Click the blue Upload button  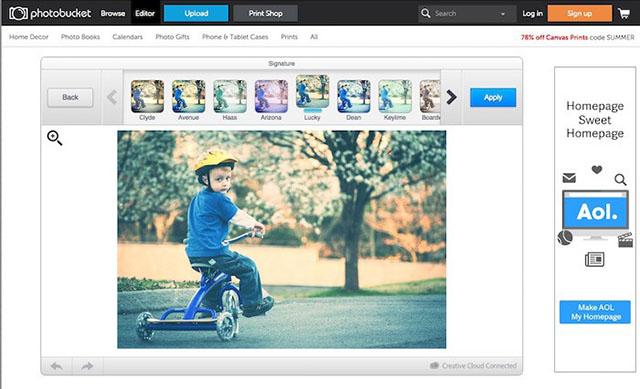point(196,13)
